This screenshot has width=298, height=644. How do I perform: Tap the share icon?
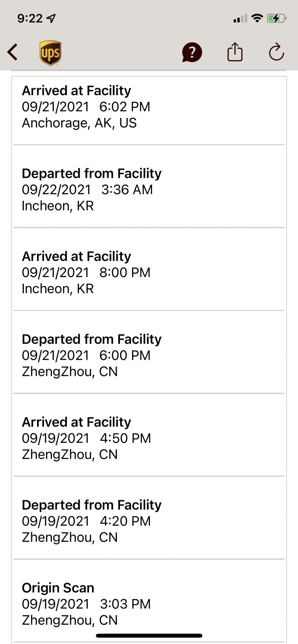click(235, 52)
